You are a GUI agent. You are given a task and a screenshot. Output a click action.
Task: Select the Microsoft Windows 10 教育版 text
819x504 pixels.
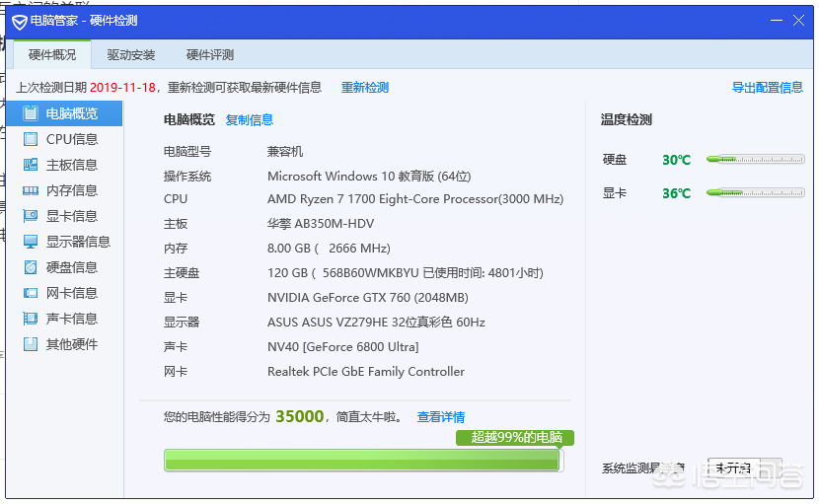tap(369, 176)
